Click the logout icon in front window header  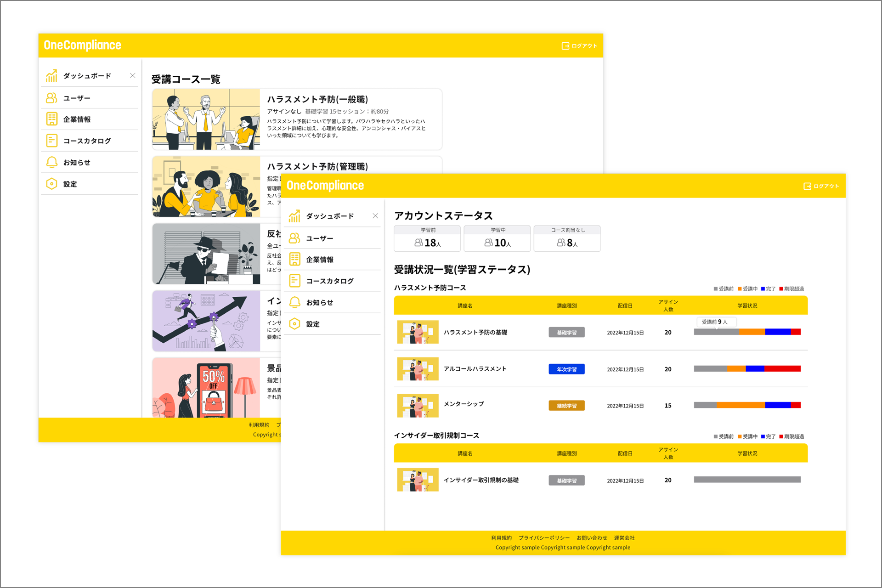[807, 186]
